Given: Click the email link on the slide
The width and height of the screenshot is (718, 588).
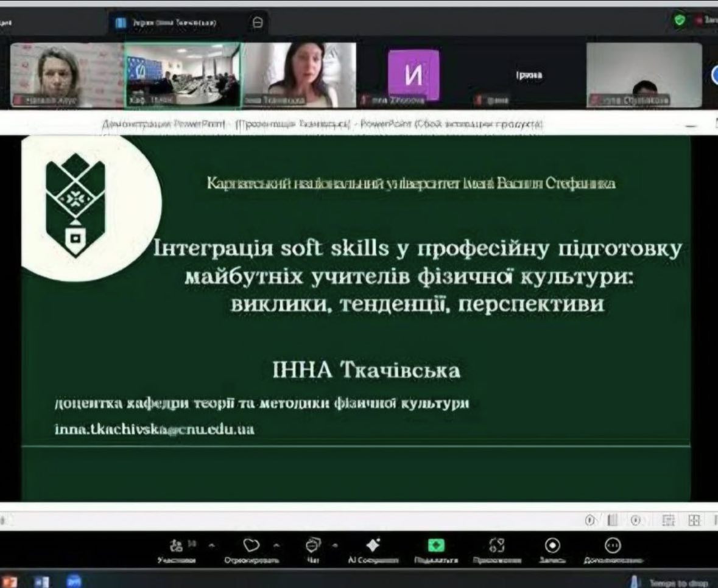Looking at the screenshot, I should click(x=154, y=429).
